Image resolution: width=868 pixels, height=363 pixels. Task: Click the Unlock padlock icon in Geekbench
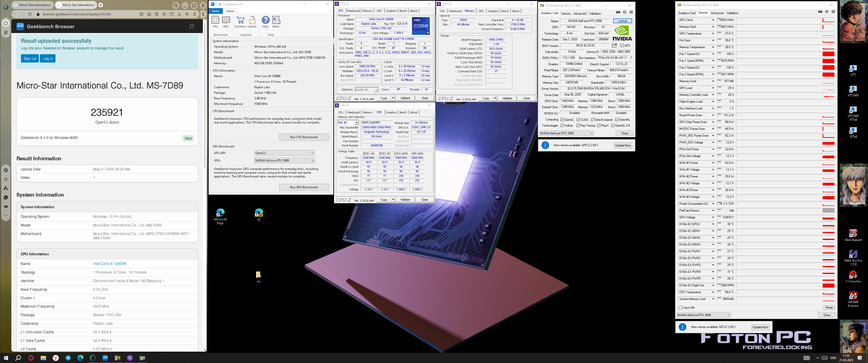tap(252, 20)
